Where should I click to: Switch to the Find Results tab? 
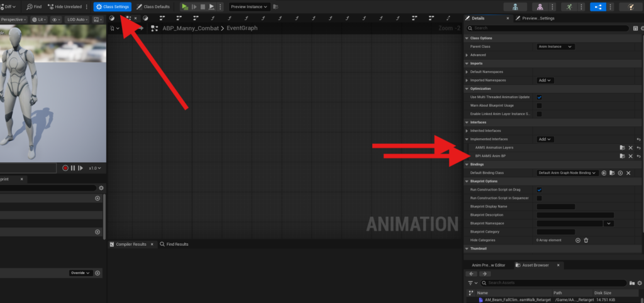click(x=174, y=244)
